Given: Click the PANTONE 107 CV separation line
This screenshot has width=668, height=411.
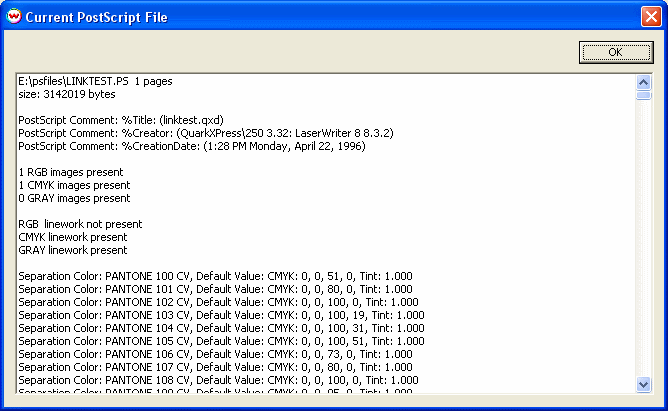Looking at the screenshot, I should pos(215,367).
